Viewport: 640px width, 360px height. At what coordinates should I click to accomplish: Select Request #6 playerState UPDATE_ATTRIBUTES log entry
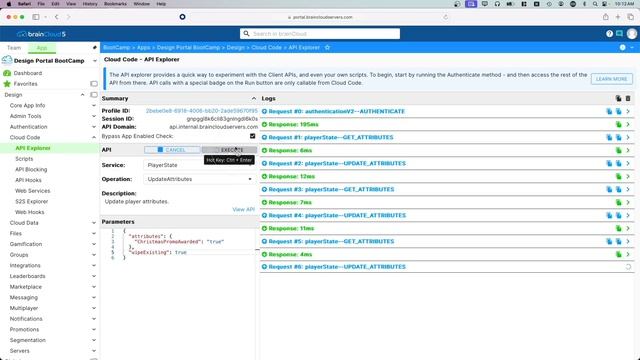tap(337, 267)
